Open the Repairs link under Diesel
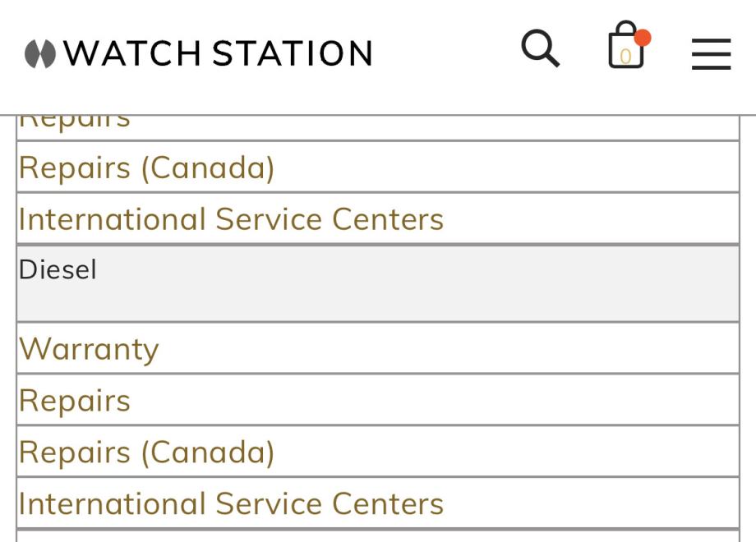 tap(75, 401)
